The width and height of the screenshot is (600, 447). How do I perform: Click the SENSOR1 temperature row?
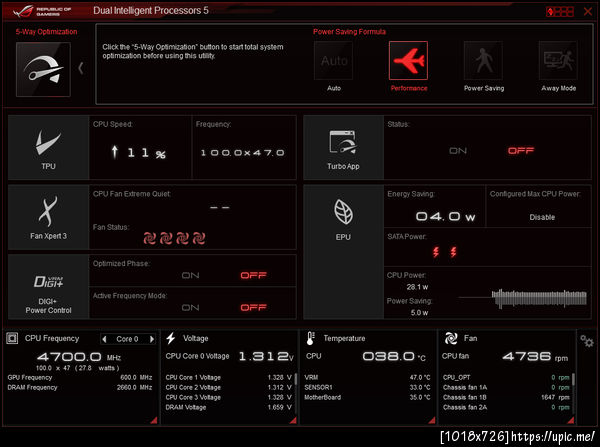(x=367, y=387)
